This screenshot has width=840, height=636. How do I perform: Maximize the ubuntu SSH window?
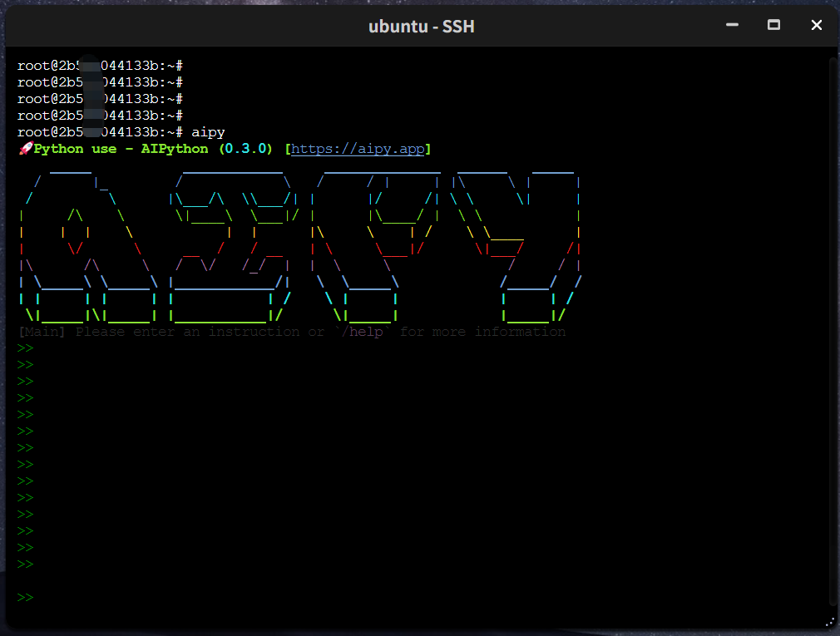pyautogui.click(x=773, y=26)
